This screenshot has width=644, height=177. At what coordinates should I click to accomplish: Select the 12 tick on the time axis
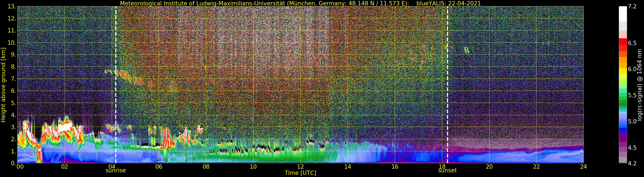(300, 167)
